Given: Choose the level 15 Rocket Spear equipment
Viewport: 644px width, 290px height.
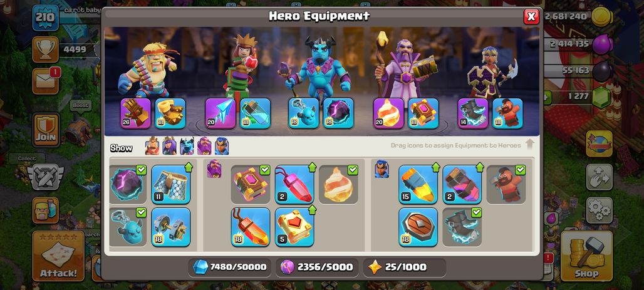Looking at the screenshot, I should tap(418, 184).
